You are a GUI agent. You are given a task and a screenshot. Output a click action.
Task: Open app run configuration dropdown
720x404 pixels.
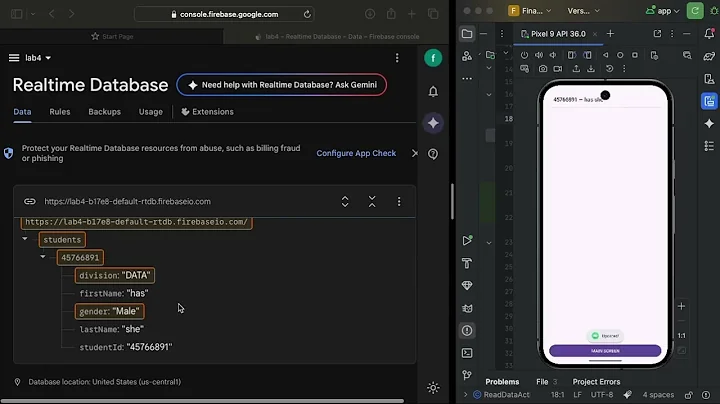(x=663, y=11)
